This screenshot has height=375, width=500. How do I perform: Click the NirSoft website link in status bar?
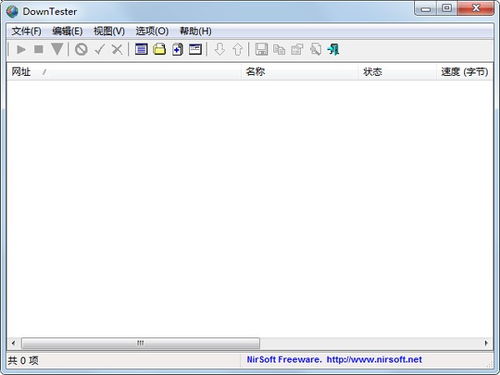point(334,360)
